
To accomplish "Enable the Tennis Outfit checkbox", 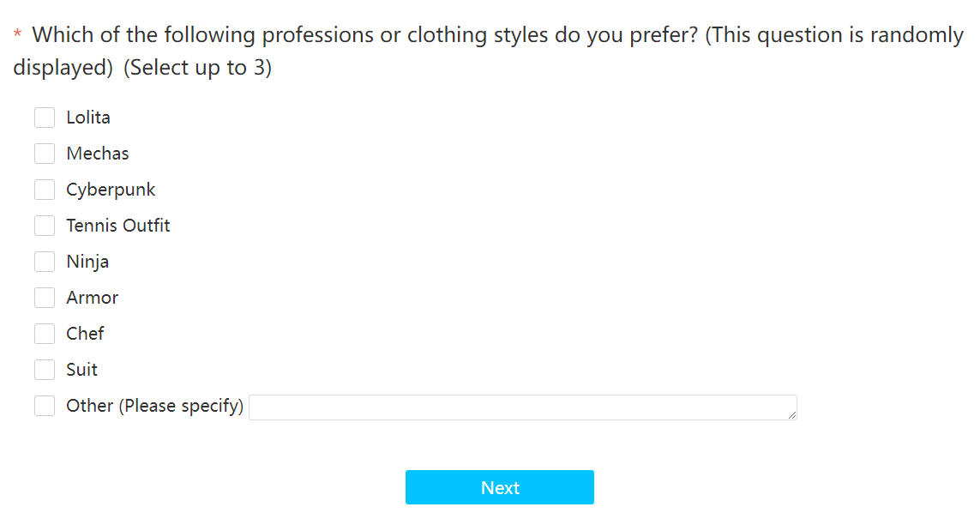I will pyautogui.click(x=45, y=226).
